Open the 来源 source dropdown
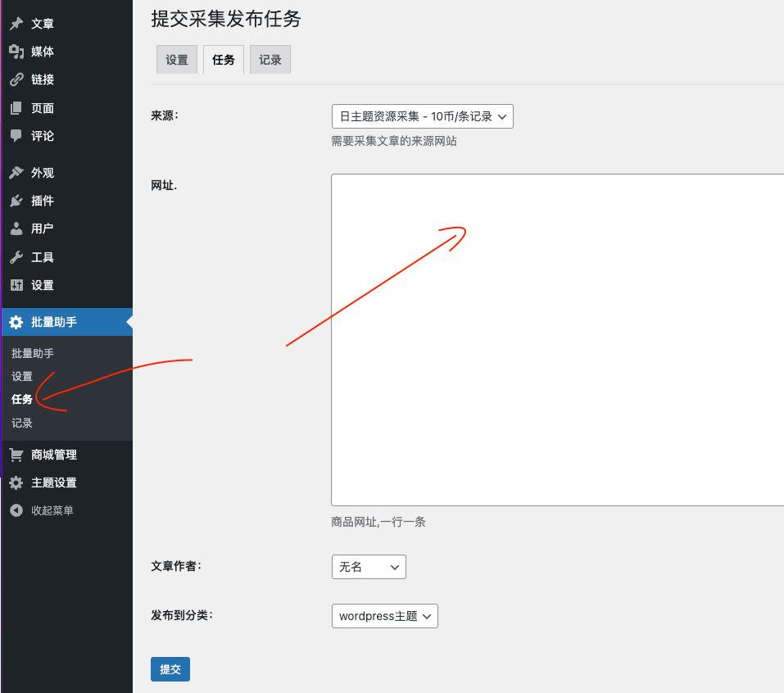The width and height of the screenshot is (784, 693). pyautogui.click(x=423, y=116)
